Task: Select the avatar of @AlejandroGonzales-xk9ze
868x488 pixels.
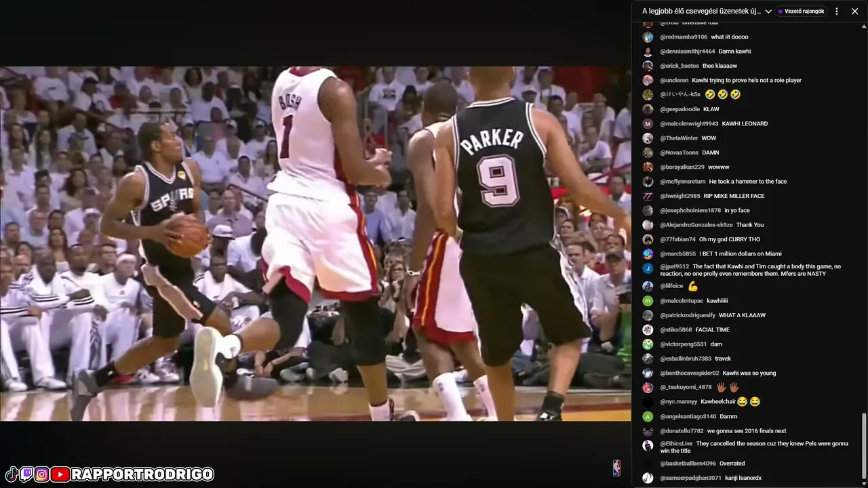Action: [x=648, y=225]
